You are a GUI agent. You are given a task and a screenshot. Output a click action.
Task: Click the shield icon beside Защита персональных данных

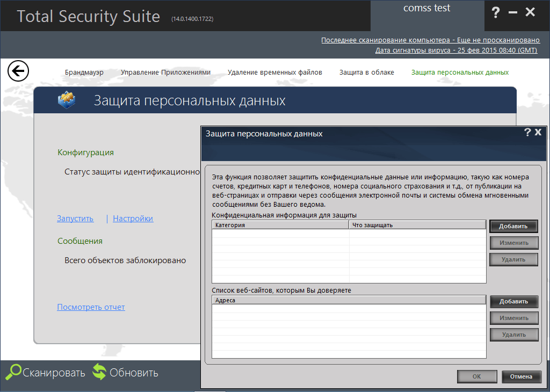tap(67, 100)
